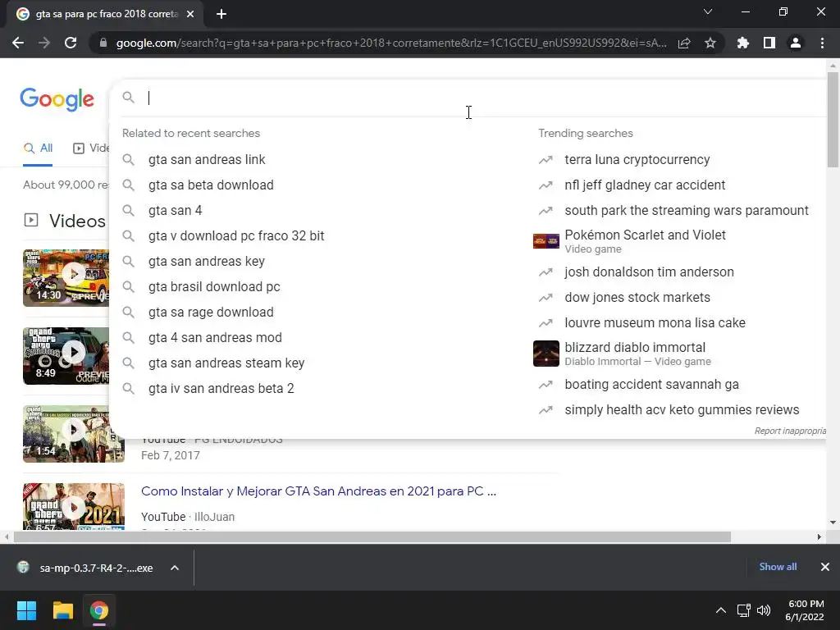Share this page icon in address bar
Image resolution: width=840 pixels, height=630 pixels.
[684, 43]
